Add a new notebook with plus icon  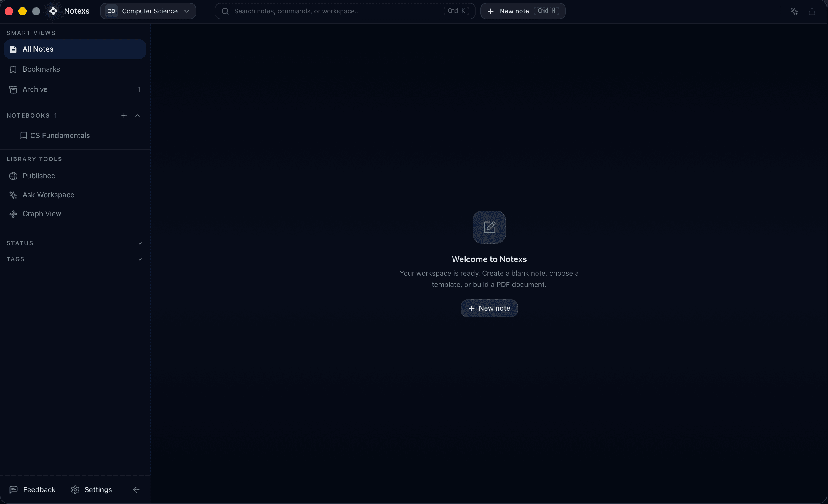[124, 115]
